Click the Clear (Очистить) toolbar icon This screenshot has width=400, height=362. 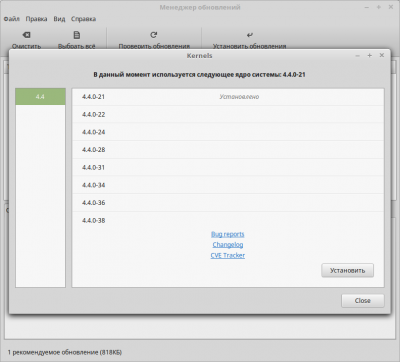coord(26,35)
